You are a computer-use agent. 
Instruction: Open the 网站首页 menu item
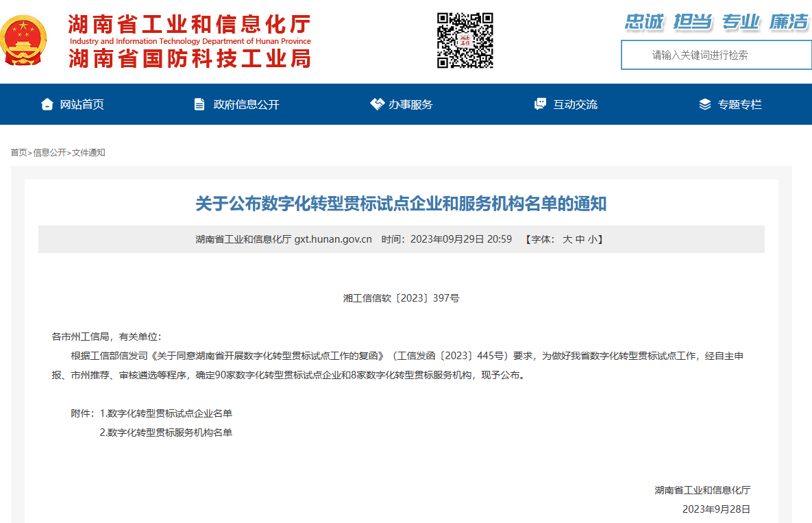pos(82,104)
